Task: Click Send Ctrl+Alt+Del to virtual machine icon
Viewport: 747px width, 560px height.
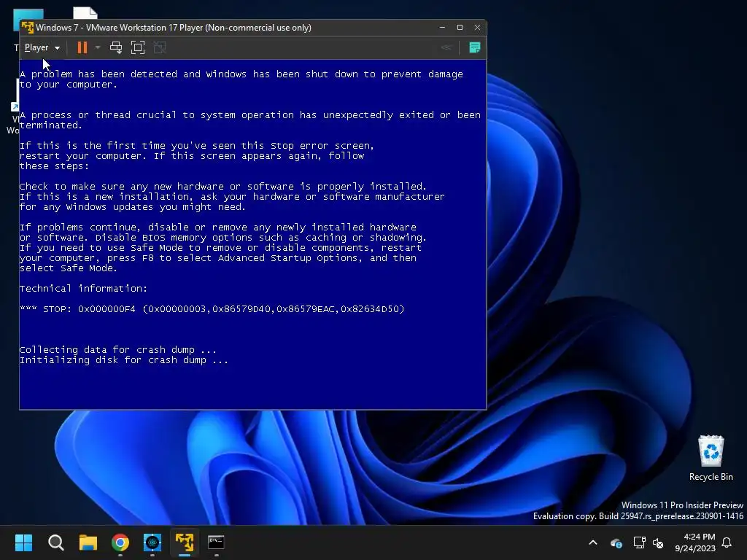Action: click(116, 47)
